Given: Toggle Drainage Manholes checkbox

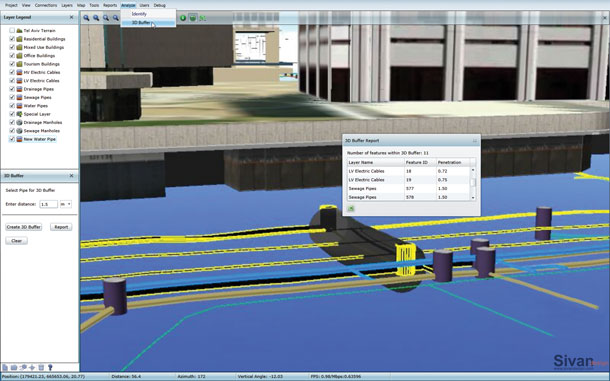Looking at the screenshot, I should pyautogui.click(x=12, y=123).
